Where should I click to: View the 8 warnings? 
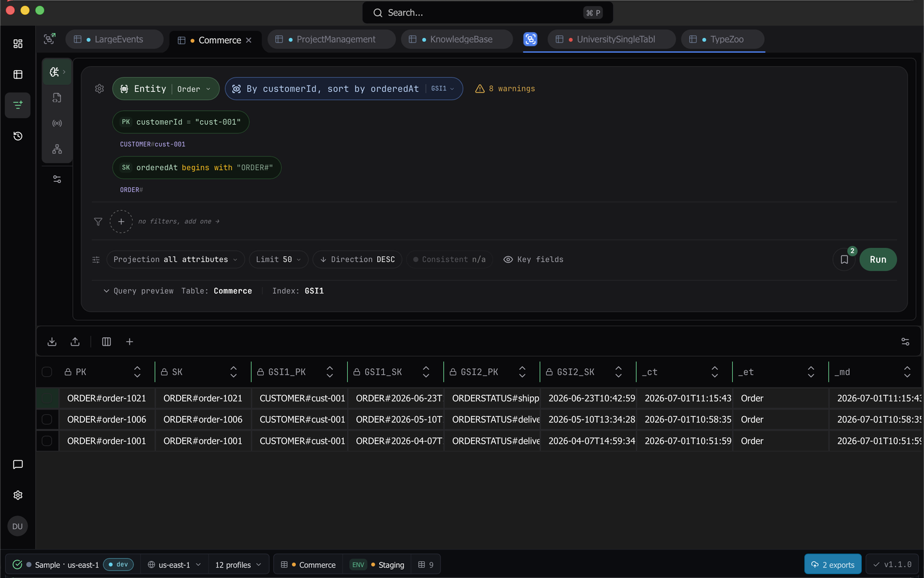505,89
